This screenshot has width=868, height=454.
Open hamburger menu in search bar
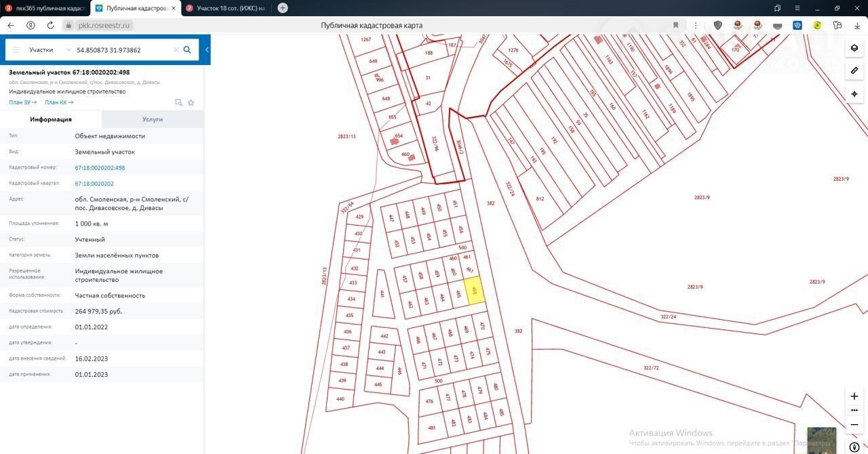[x=16, y=50]
